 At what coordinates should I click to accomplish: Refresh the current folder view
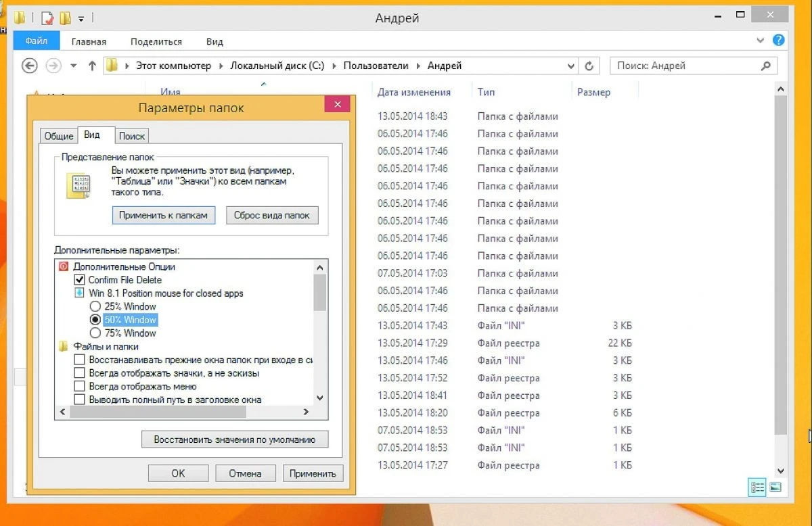(589, 66)
